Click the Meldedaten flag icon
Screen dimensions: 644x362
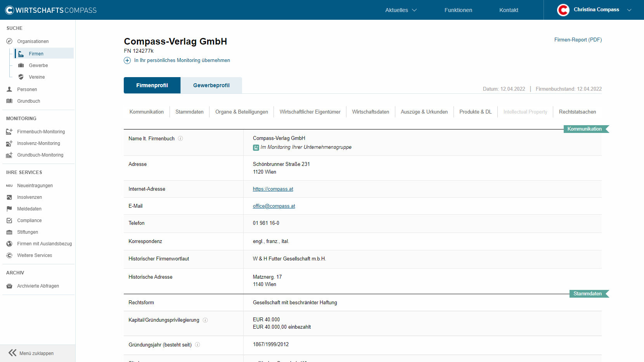click(9, 209)
